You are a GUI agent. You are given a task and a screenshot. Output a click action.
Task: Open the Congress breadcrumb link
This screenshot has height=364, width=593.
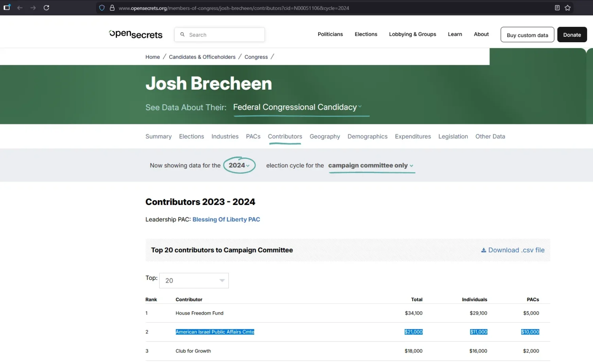(x=256, y=57)
